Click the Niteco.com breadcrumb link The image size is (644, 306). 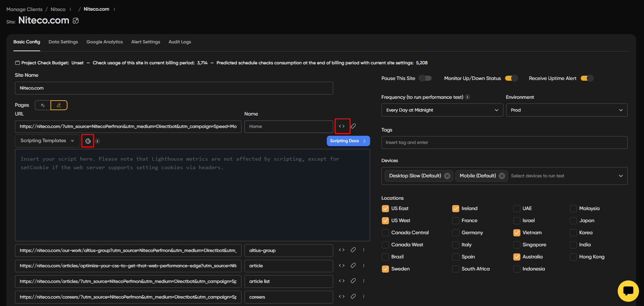[96, 9]
